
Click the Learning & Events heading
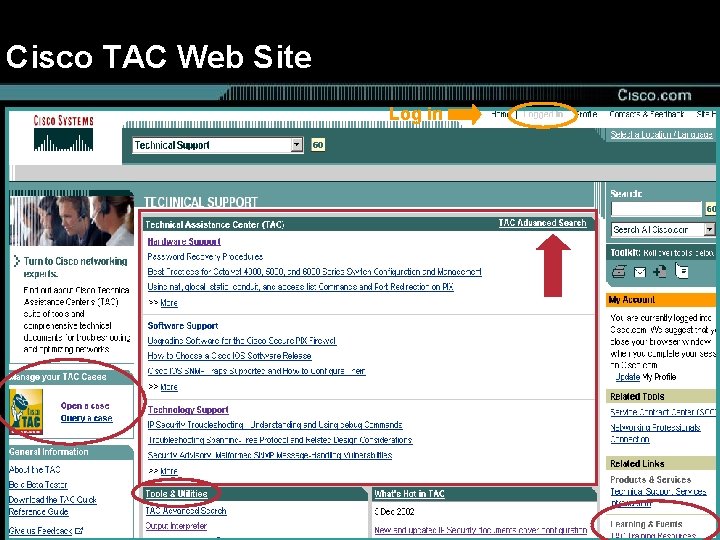click(x=646, y=524)
